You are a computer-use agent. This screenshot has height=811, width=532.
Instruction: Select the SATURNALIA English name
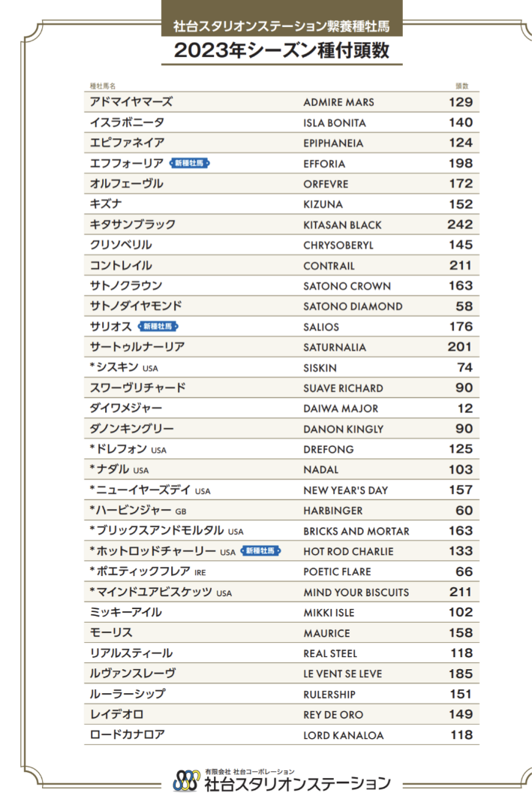[x=335, y=348]
